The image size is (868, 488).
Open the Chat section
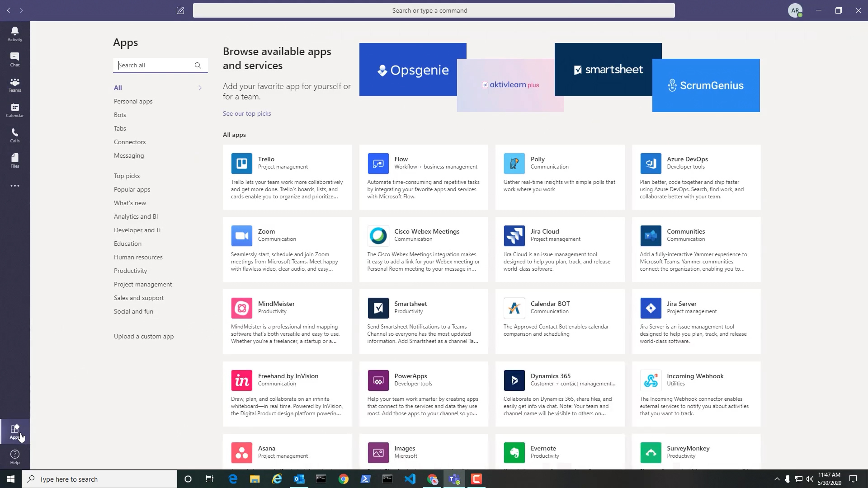(15, 59)
